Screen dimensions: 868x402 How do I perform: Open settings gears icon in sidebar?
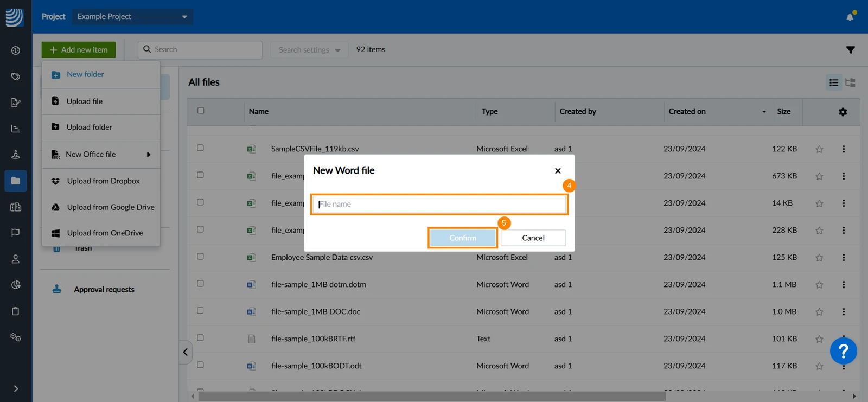tap(16, 337)
